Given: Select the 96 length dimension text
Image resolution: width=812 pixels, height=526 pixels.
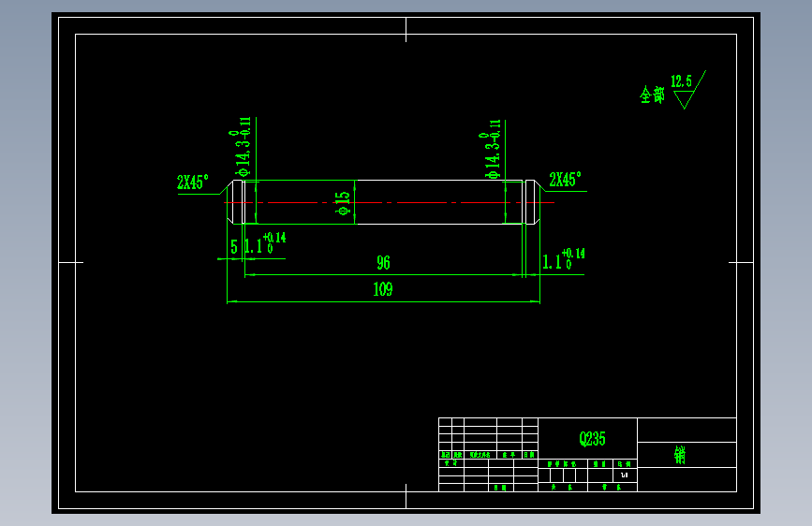Looking at the screenshot, I should click(x=383, y=263).
